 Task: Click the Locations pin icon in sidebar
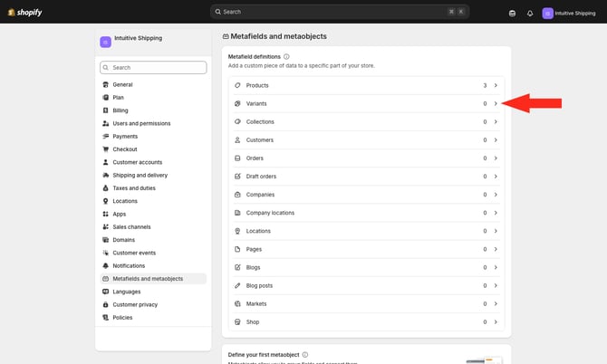coord(105,201)
